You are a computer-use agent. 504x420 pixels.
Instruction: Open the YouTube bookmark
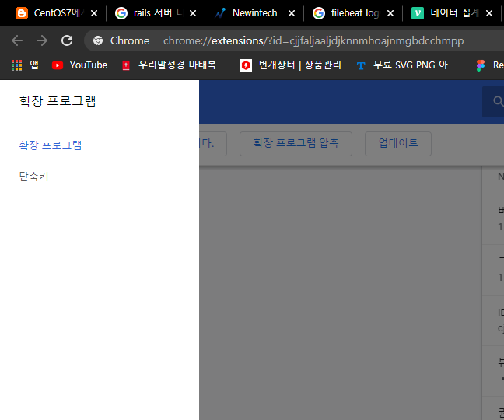coord(79,65)
